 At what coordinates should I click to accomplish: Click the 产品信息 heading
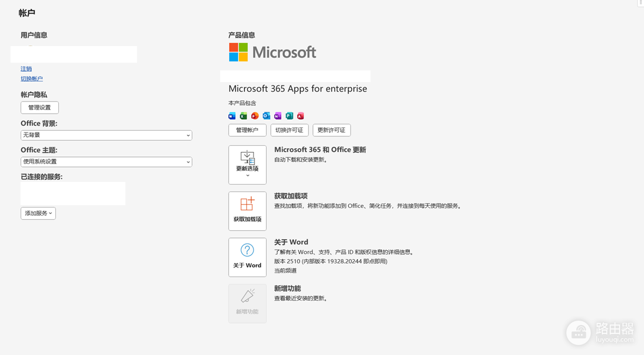[241, 35]
